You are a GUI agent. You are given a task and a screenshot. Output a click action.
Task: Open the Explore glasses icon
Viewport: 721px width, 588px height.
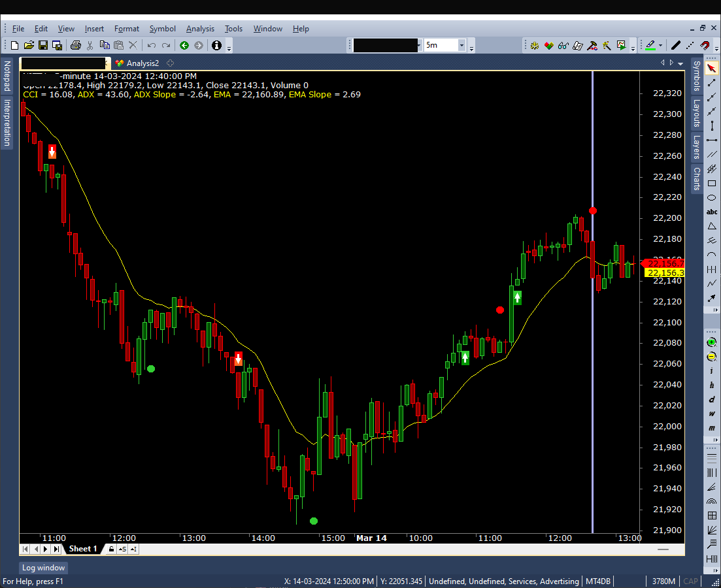pos(563,45)
